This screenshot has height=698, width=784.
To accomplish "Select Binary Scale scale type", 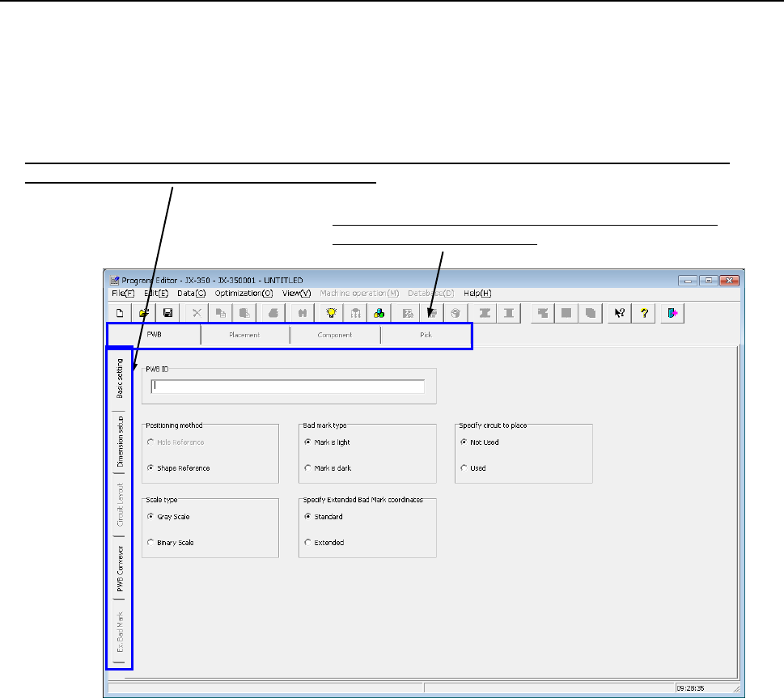I will point(171,543).
